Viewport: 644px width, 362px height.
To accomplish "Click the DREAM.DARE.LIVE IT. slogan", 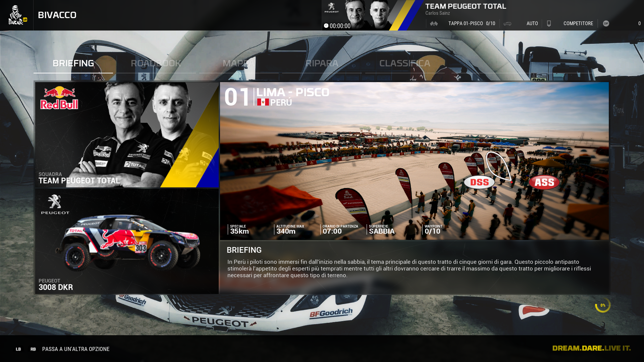I will [x=592, y=348].
